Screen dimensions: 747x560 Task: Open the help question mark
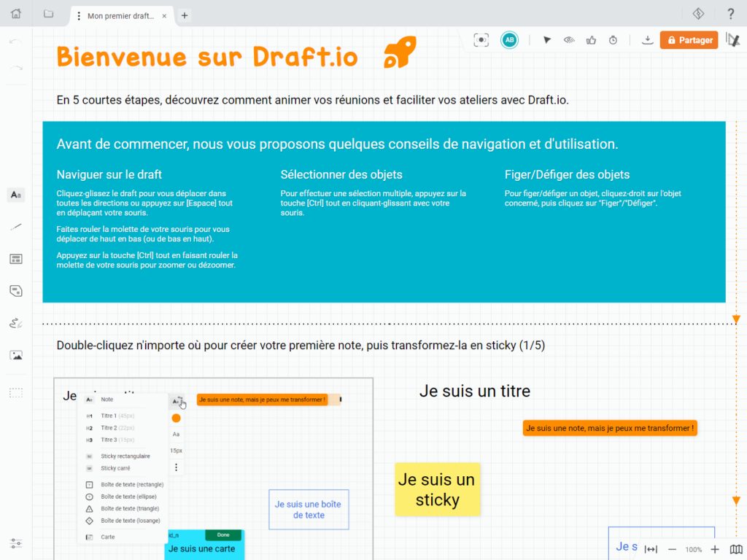click(730, 14)
